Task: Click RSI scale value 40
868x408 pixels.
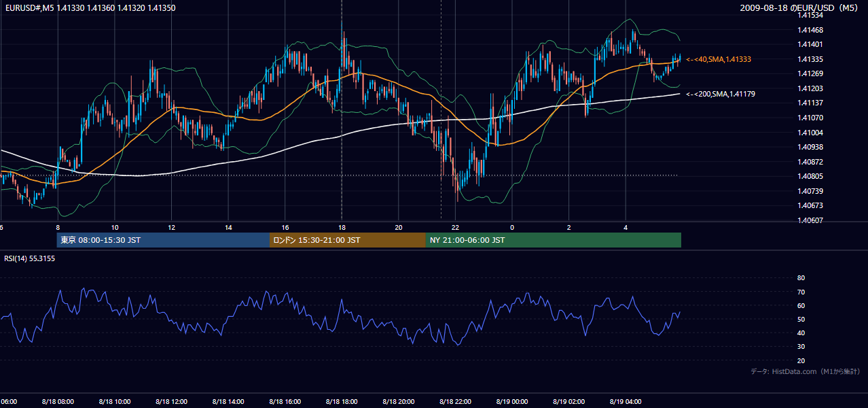Action: [801, 333]
